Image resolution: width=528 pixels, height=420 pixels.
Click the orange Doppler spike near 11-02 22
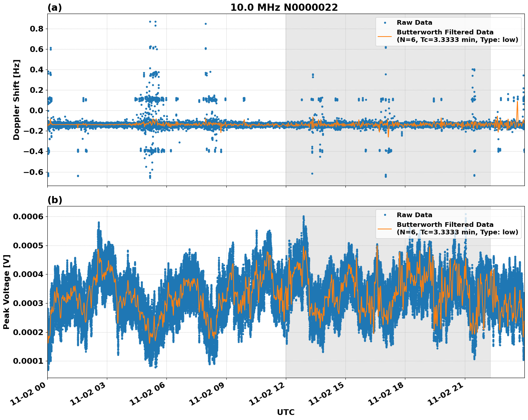pos(517,104)
